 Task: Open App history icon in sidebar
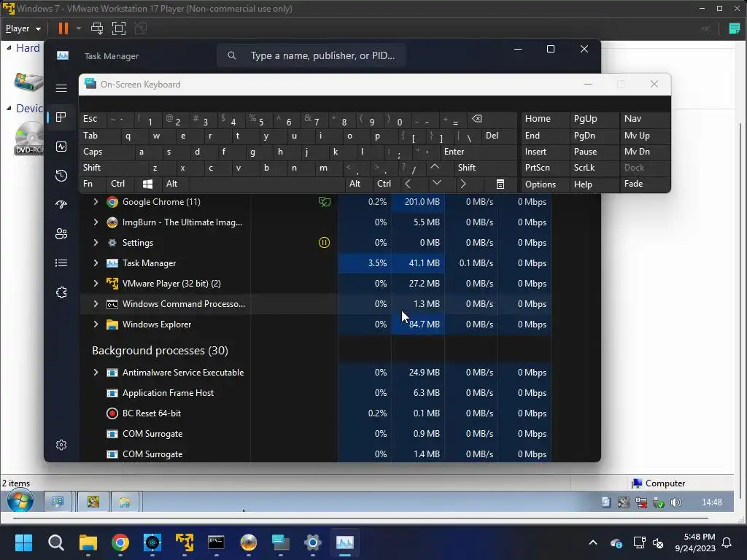pos(61,176)
